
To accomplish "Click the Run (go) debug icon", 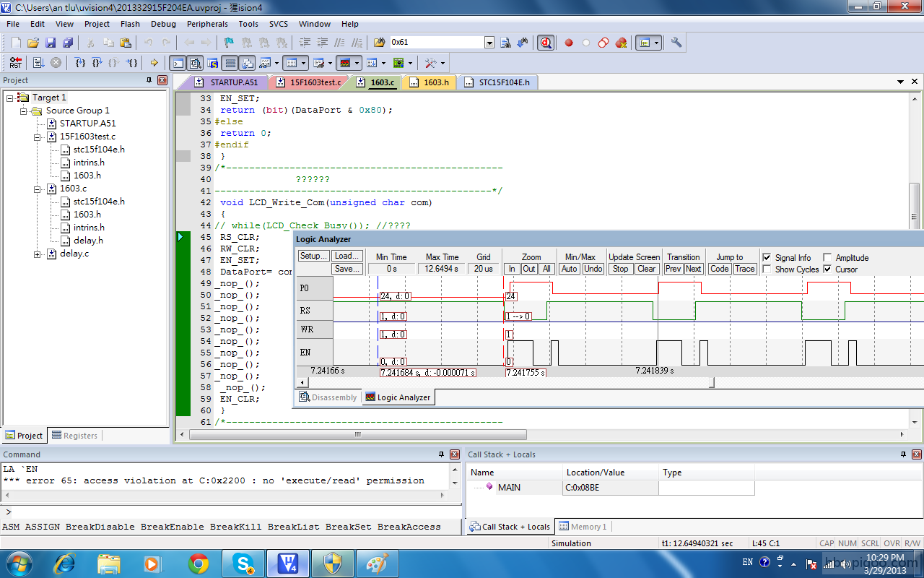I will click(38, 63).
